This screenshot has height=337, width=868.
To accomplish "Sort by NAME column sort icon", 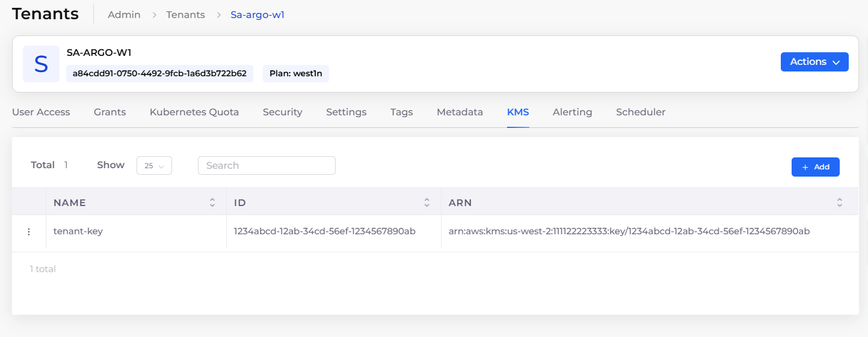I will (212, 203).
